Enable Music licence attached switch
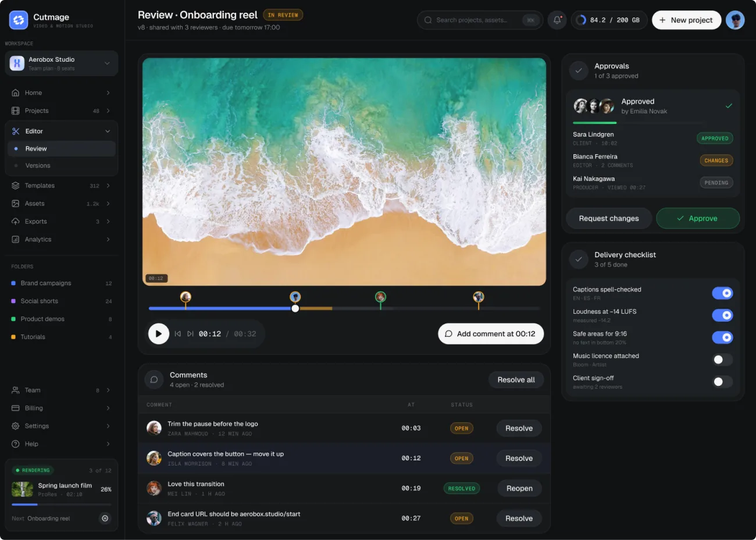Image resolution: width=756 pixels, height=540 pixels. 722,360
